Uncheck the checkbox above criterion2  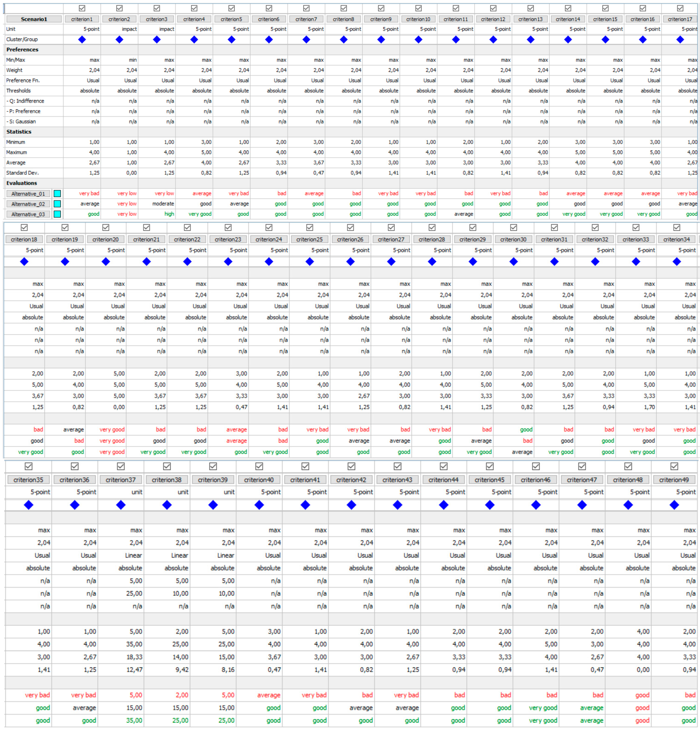click(x=119, y=8)
